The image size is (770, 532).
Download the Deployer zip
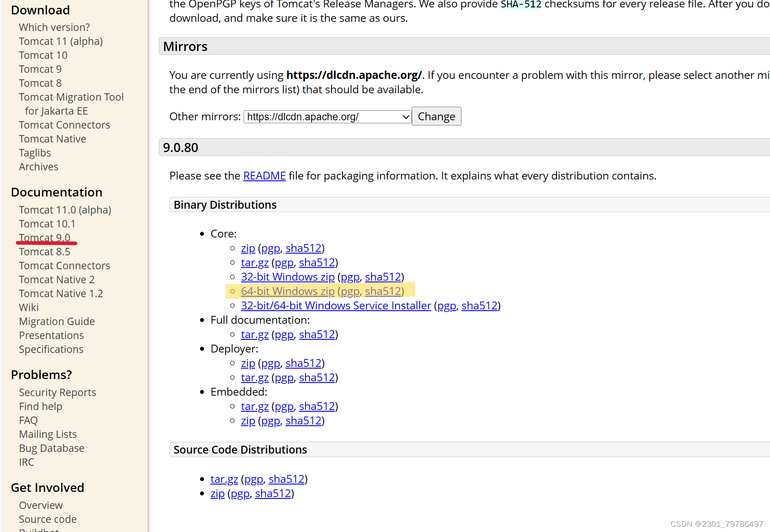pos(248,363)
